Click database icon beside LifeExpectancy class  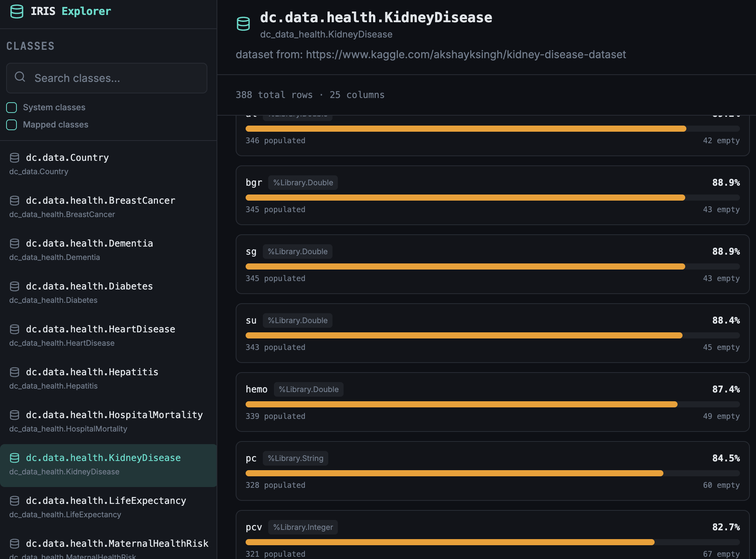coord(15,501)
